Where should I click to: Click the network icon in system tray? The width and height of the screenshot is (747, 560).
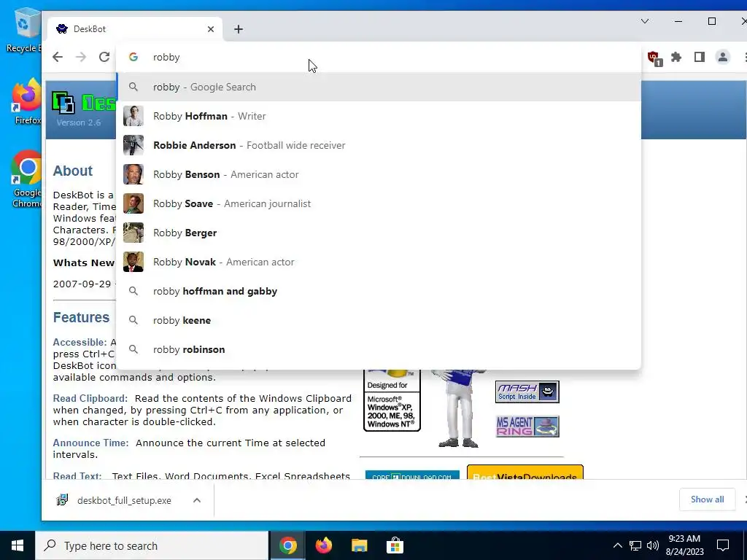coord(635,545)
